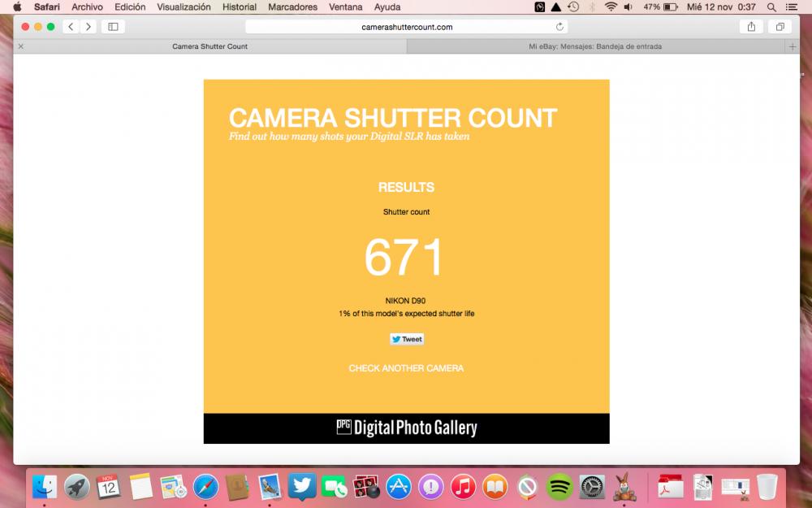Open the Edición menu

[130, 7]
